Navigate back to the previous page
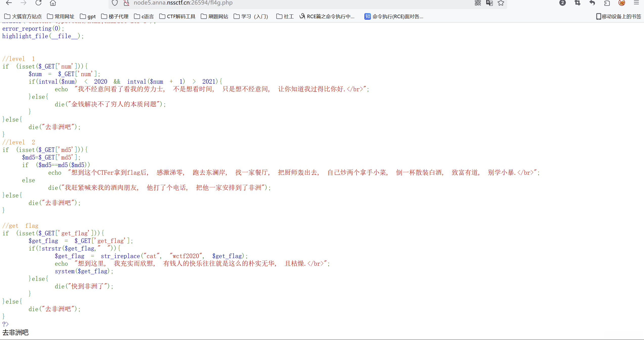Screen dimensions: 644x340 pos(9,3)
